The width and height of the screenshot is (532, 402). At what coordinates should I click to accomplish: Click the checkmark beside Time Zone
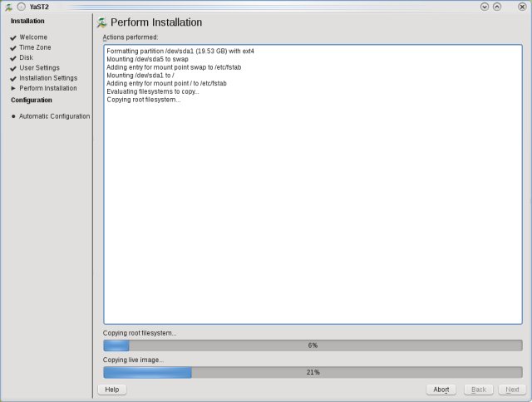pos(13,48)
